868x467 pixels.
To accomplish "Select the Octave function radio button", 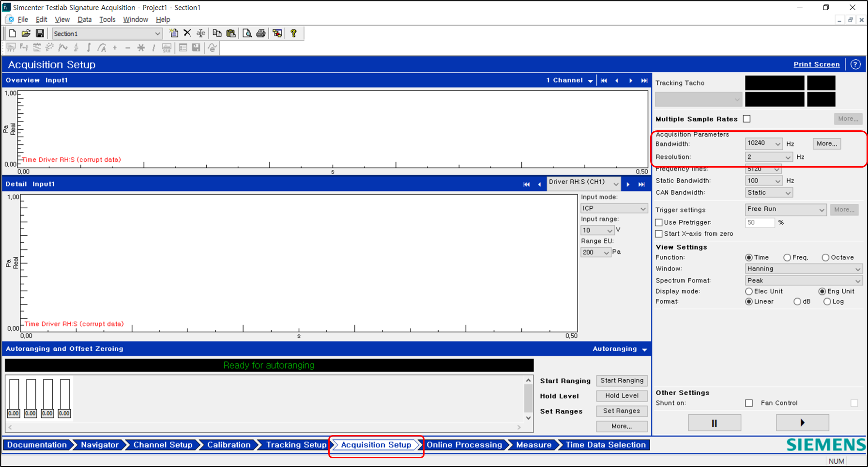I will pyautogui.click(x=825, y=257).
